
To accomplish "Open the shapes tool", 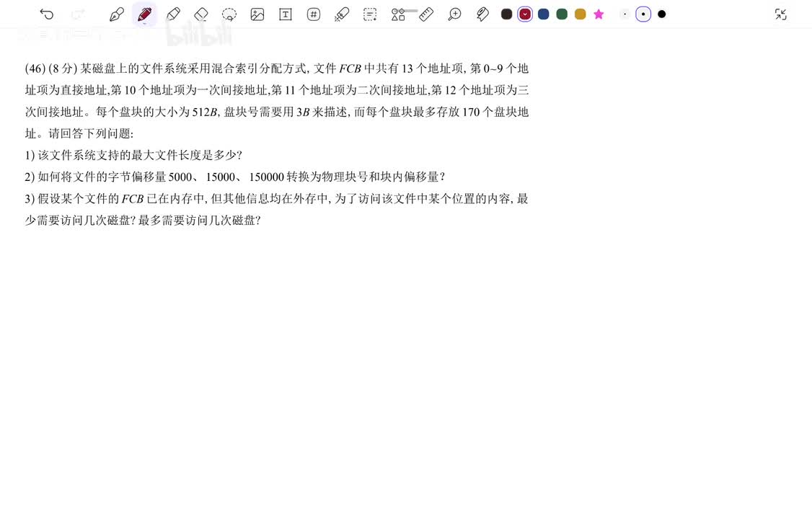I will pyautogui.click(x=398, y=14).
